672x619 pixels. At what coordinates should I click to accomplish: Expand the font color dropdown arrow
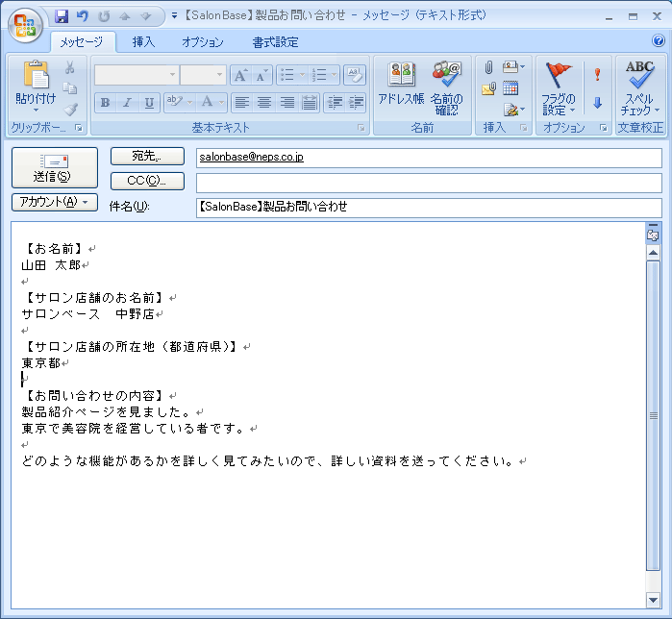[x=221, y=103]
